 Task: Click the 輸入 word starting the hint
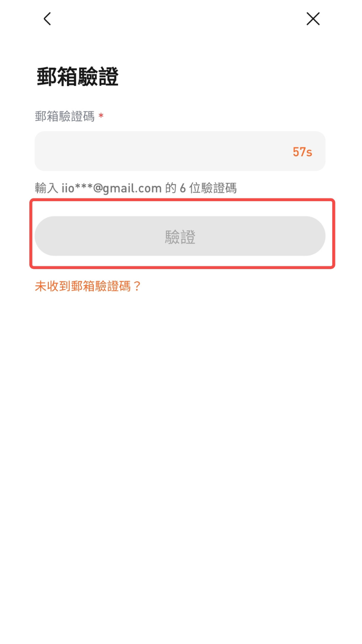(46, 188)
